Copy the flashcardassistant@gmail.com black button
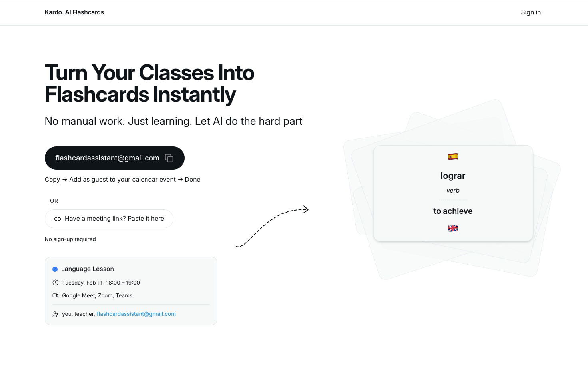Image resolution: width=588 pixels, height=375 pixels. [x=107, y=158]
